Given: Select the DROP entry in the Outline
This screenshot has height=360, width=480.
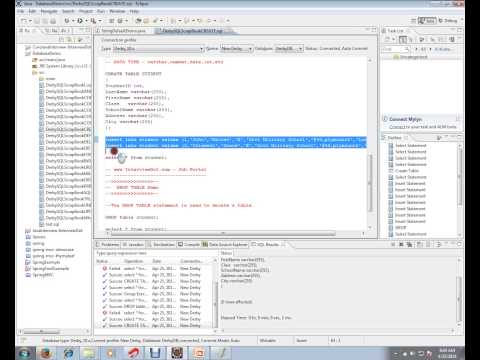Looking at the screenshot, I should (x=398, y=228).
